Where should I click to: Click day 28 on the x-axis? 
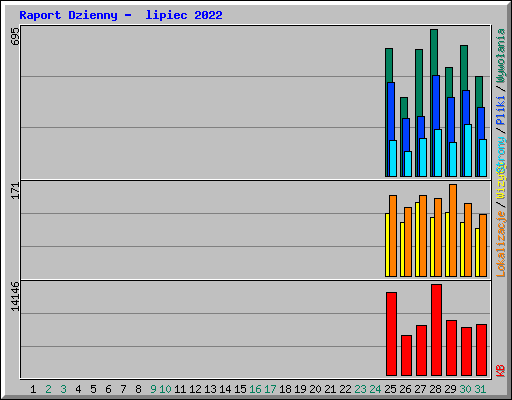pos(435,389)
